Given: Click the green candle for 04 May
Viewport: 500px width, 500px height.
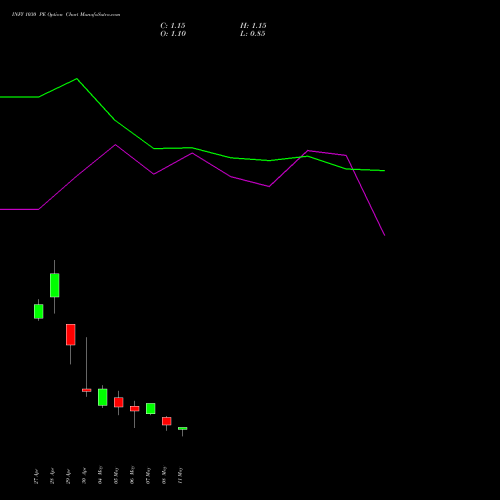Looking at the screenshot, I should tap(103, 397).
